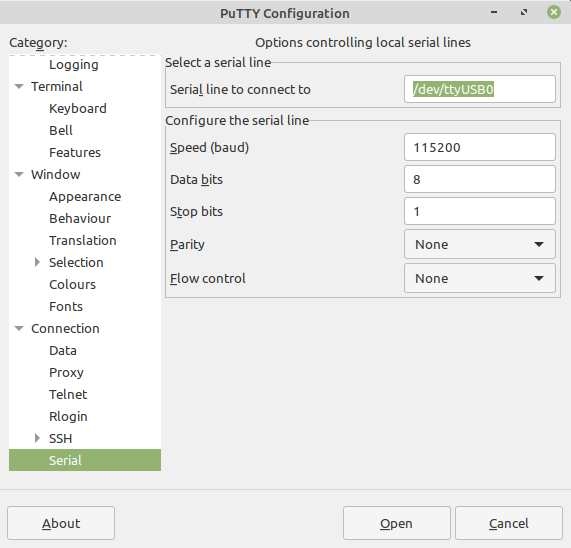The image size is (571, 548).
Task: Open the Fonts settings
Action: click(66, 307)
